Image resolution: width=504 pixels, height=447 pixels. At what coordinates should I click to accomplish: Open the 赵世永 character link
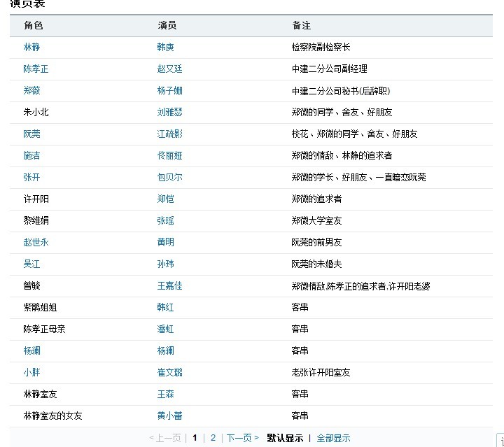(x=36, y=242)
